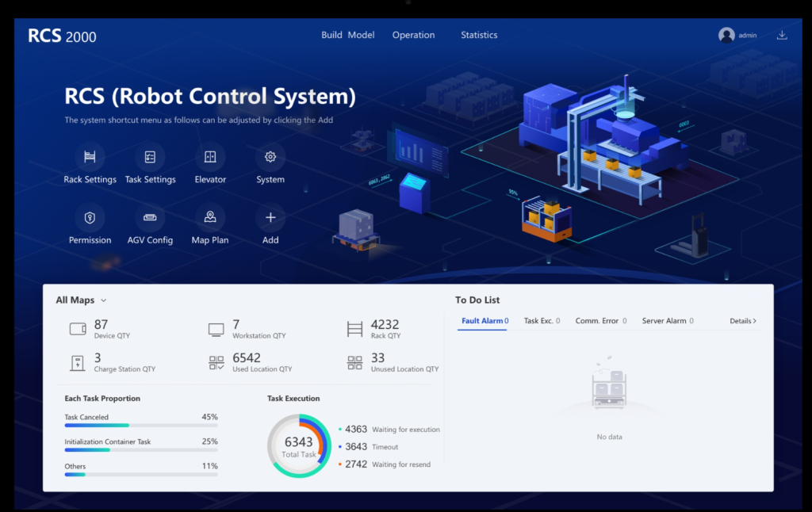Open the Details link in To Do List

click(x=742, y=321)
